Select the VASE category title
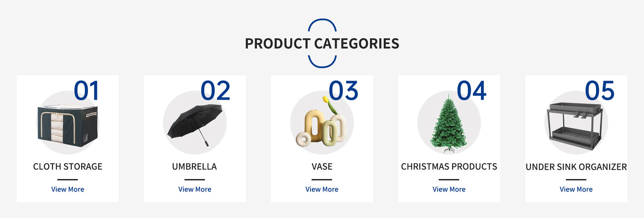 pos(322,167)
